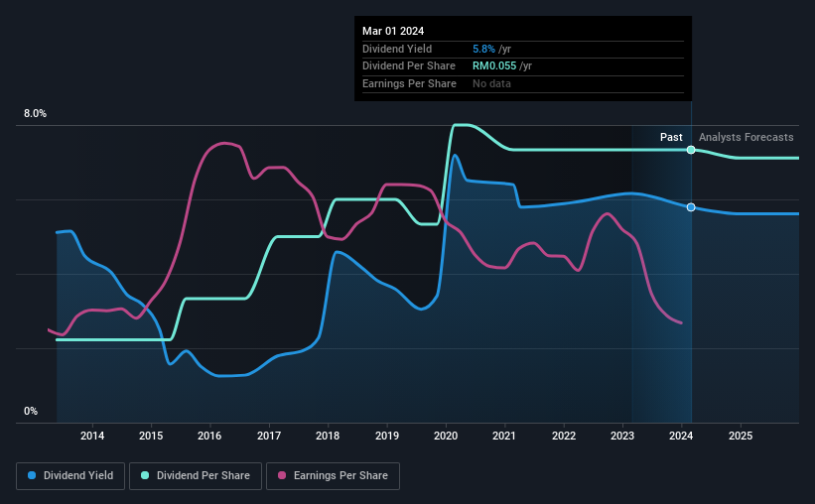Click the 'Analysts Forecasts' label
The image size is (815, 504).
pos(746,137)
